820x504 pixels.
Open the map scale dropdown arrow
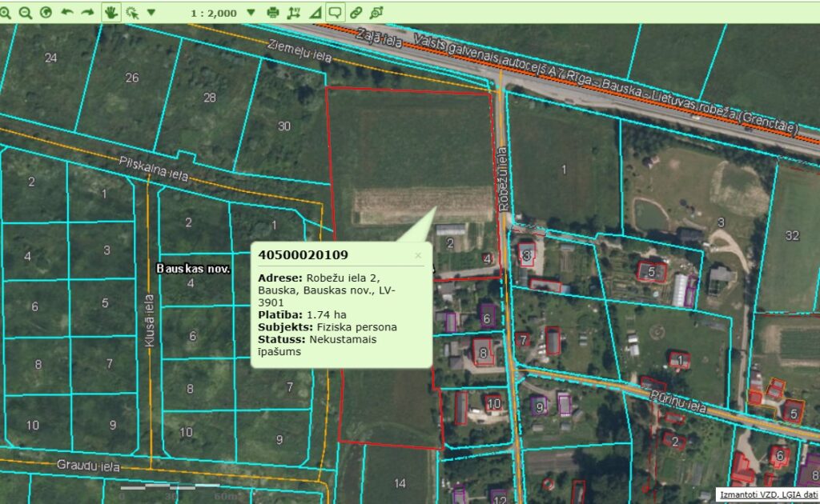click(x=251, y=13)
